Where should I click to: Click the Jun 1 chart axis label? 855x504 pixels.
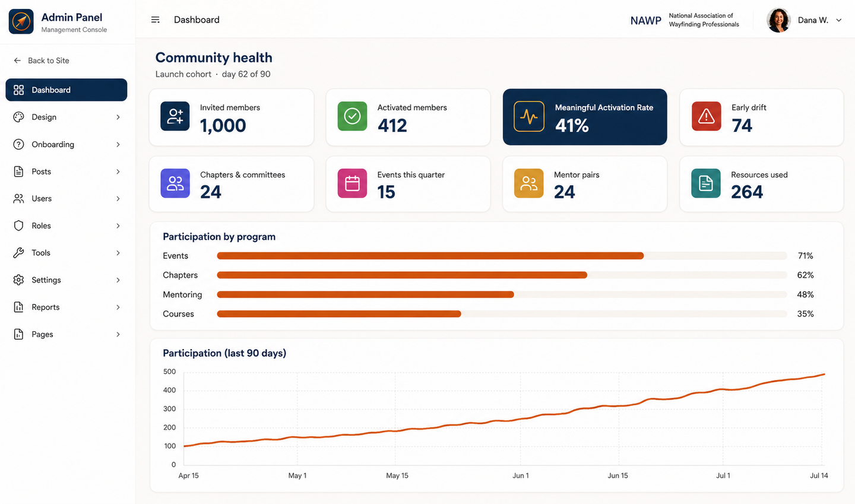521,476
